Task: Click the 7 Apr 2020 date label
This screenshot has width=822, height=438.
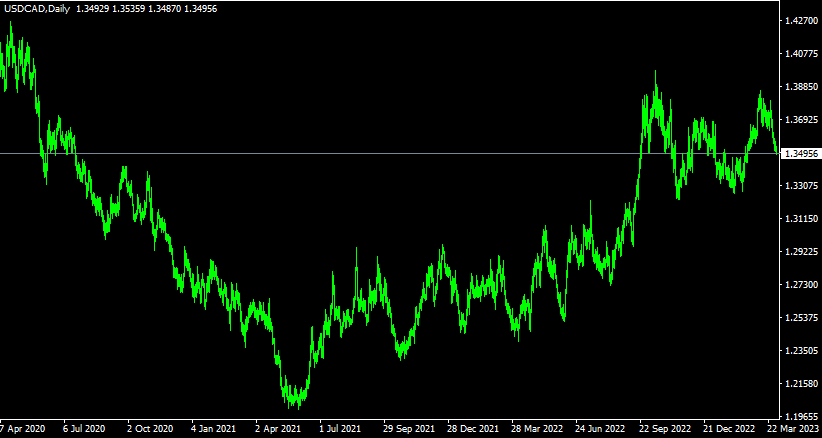Action: click(23, 429)
